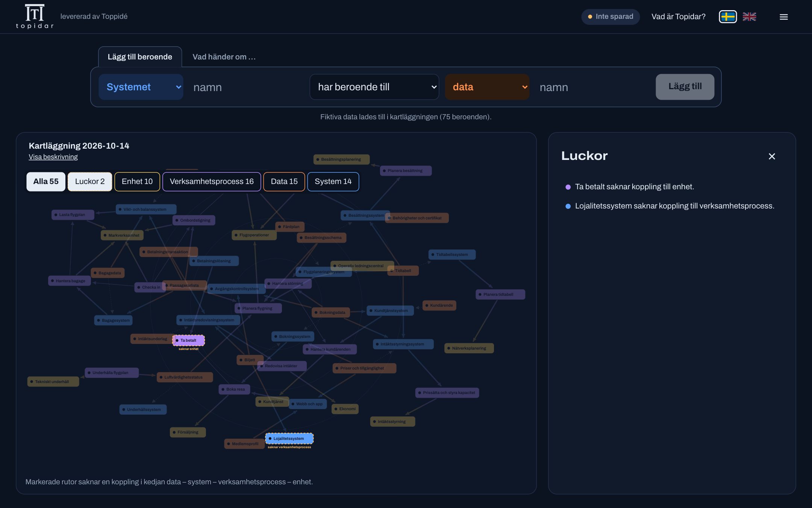812x508 pixels.
Task: Open Visa beskrivning link
Action: click(x=53, y=157)
